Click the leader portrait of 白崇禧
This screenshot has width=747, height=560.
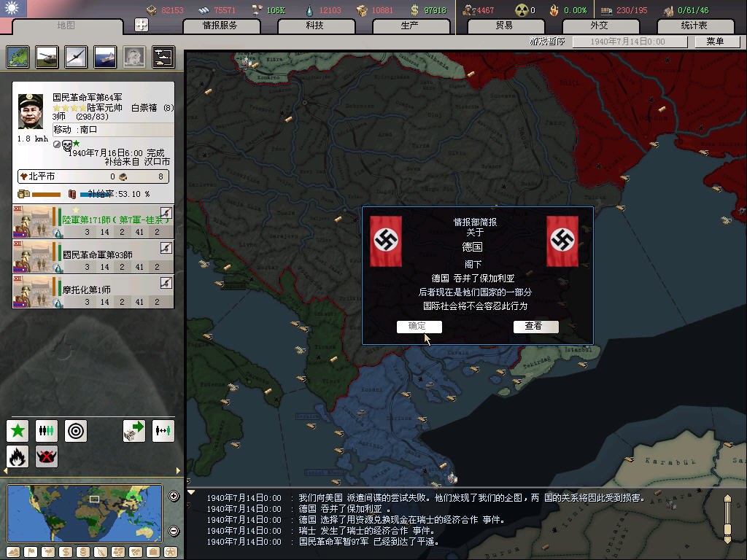pos(31,112)
